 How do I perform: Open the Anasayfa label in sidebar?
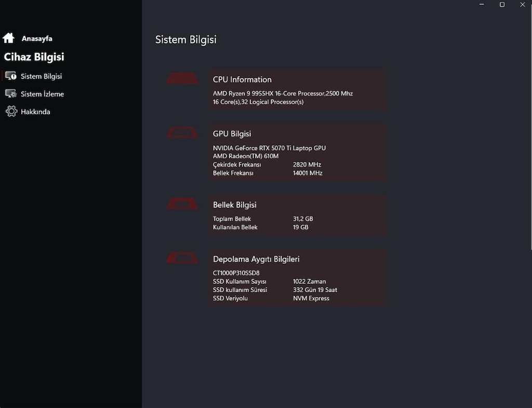[x=37, y=38]
